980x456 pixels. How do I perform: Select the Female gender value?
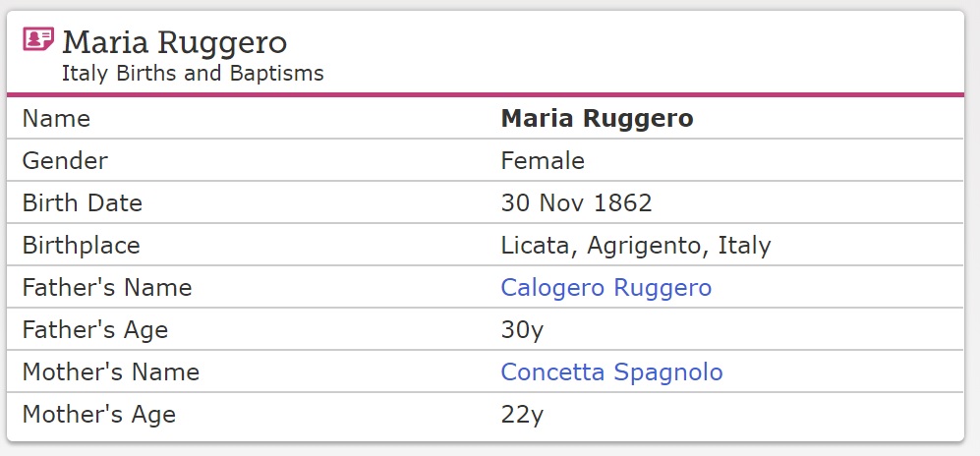[543, 161]
